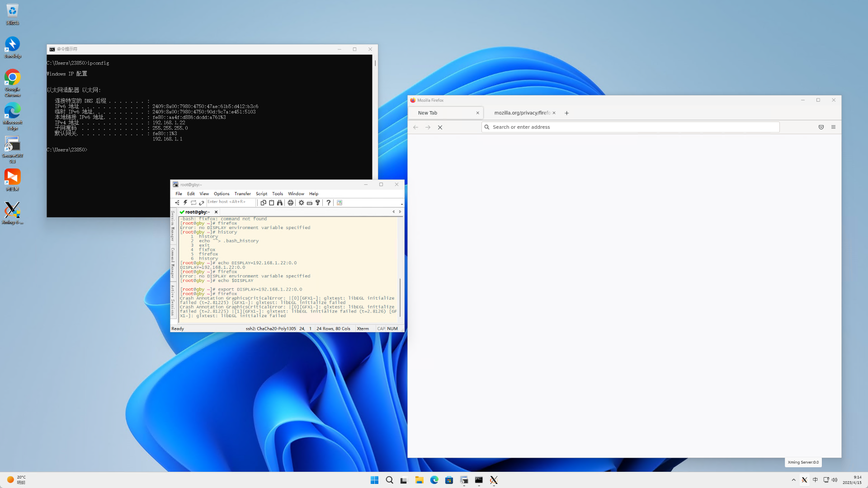The width and height of the screenshot is (868, 488).
Task: Open the Bandizip desktop icon
Action: coord(12,47)
